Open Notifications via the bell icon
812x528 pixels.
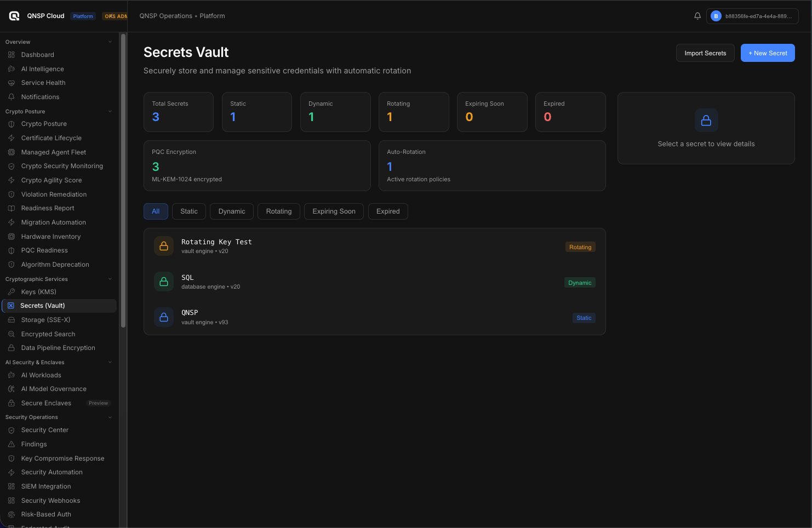697,16
